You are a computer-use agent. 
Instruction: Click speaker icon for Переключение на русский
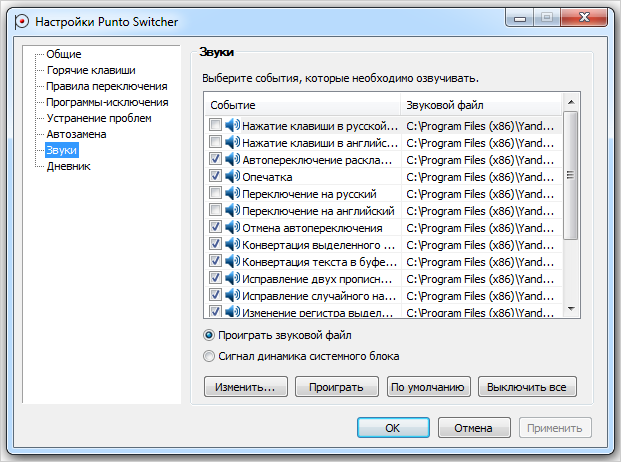[233, 193]
